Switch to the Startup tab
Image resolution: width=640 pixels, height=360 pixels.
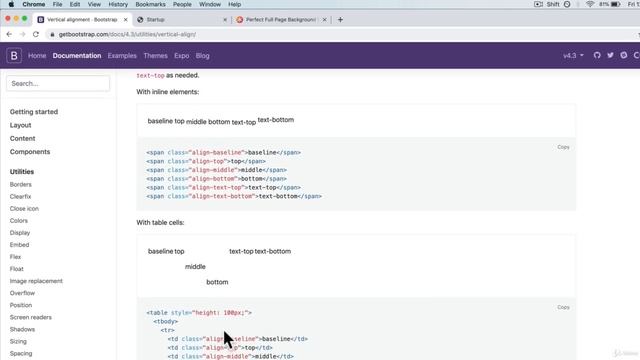182,20
